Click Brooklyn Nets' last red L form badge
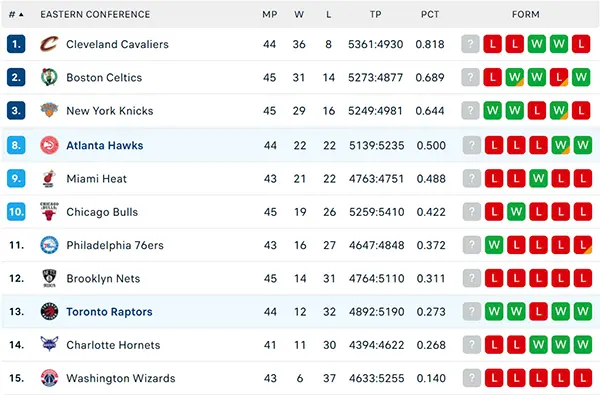The image size is (600, 395). (x=583, y=278)
